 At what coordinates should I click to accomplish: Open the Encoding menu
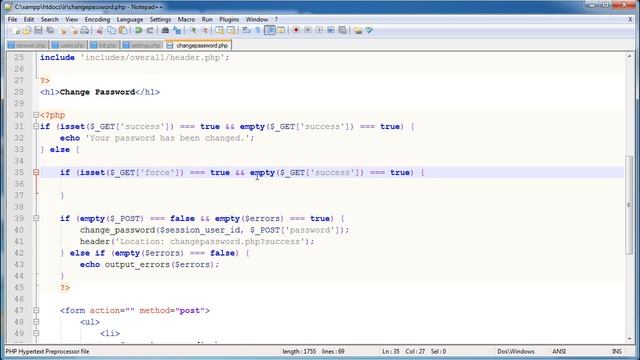97,19
